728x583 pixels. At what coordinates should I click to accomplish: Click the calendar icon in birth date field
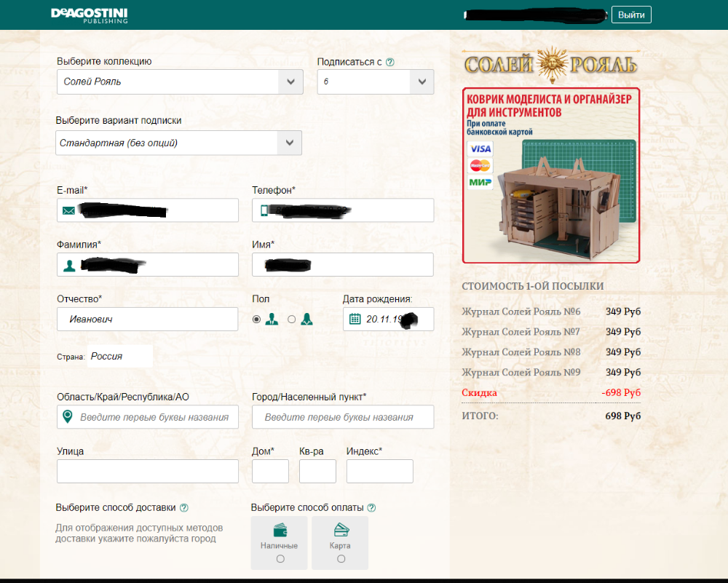pos(355,319)
